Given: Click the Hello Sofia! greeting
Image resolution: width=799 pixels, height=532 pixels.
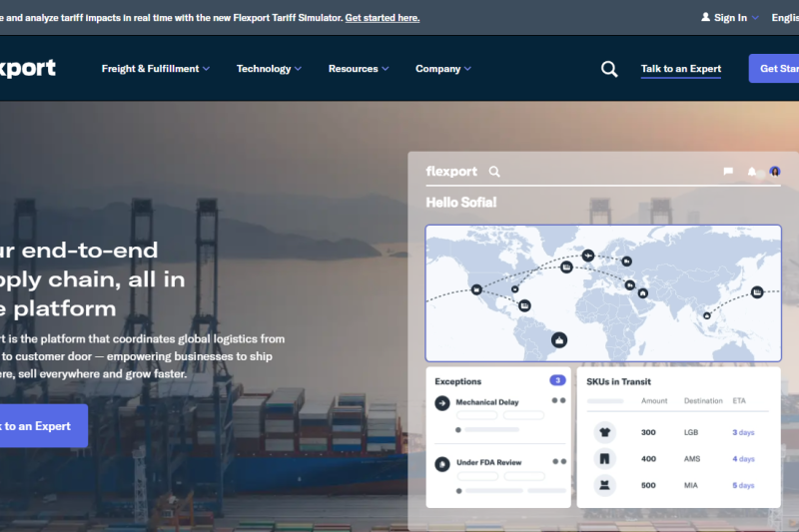Looking at the screenshot, I should pos(461,203).
